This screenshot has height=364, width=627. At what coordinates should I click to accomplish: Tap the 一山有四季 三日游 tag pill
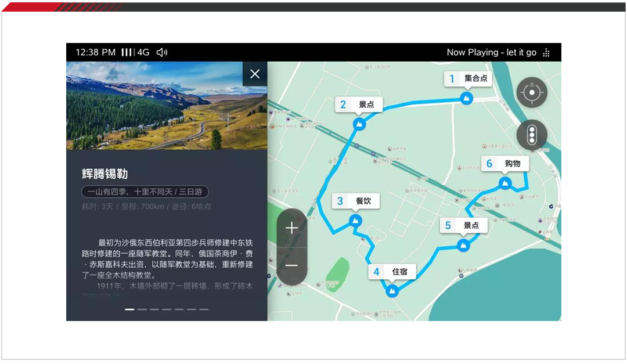coord(145,192)
